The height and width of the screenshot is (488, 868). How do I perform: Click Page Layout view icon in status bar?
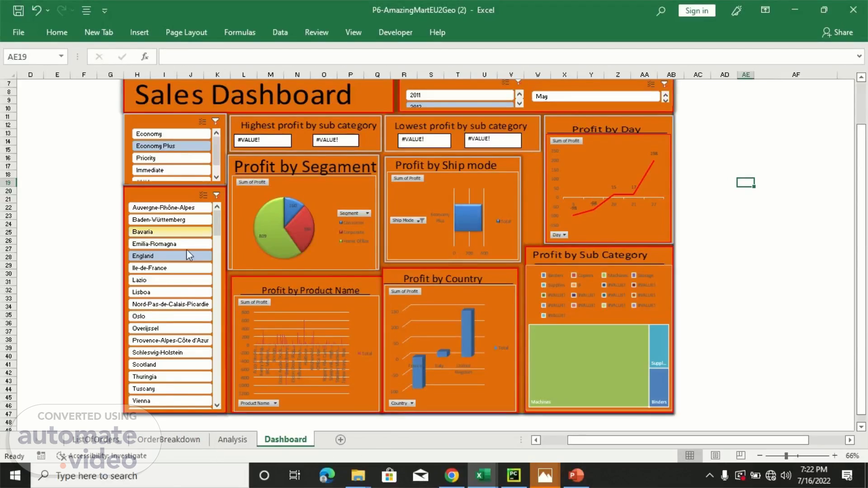pyautogui.click(x=715, y=455)
